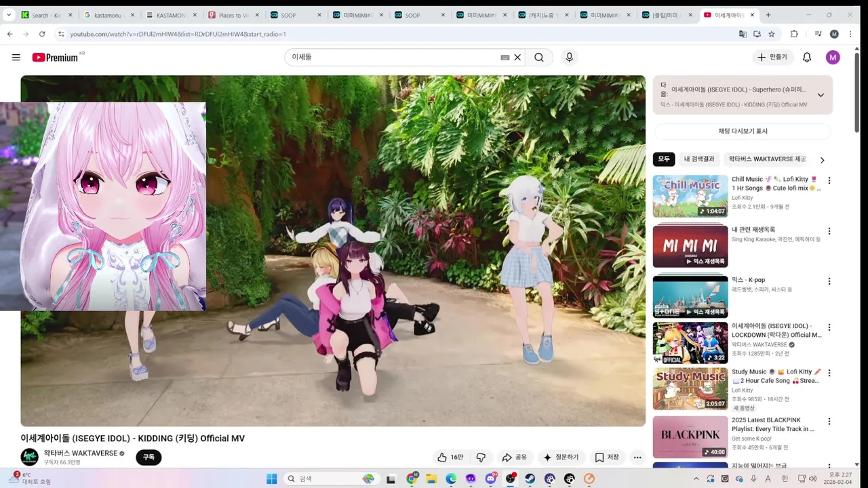Open 질문하기 ask button

pyautogui.click(x=560, y=457)
